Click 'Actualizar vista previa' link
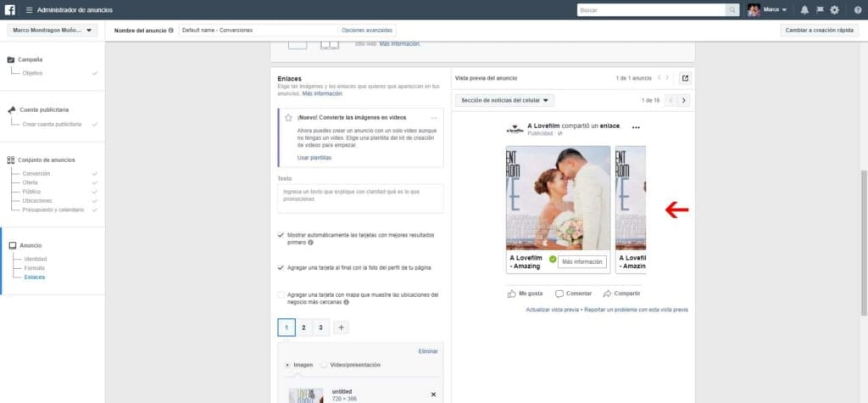This screenshot has height=403, width=868. (552, 310)
